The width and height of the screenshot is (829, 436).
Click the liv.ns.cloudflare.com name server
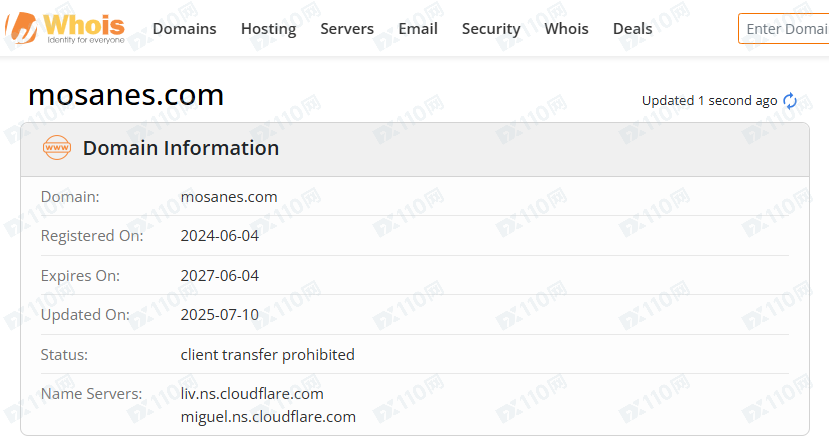click(x=252, y=393)
